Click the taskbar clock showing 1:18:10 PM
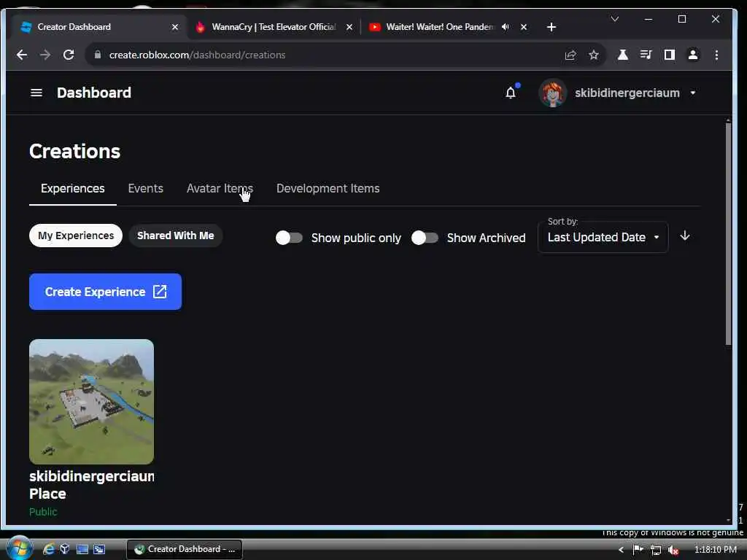This screenshot has width=747, height=560. 715,550
